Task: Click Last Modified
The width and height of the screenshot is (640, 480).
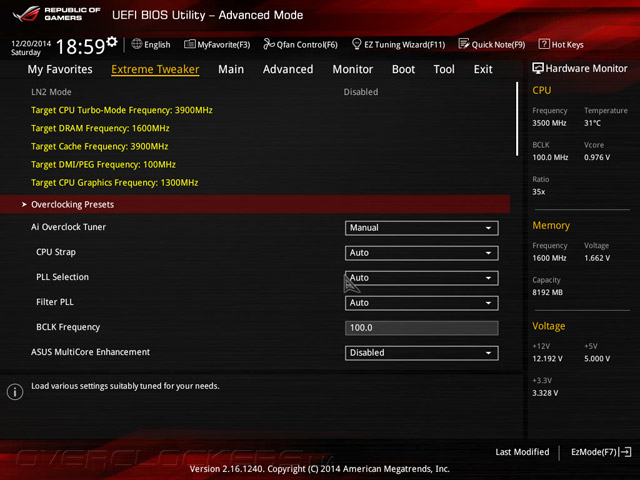Action: [x=522, y=452]
